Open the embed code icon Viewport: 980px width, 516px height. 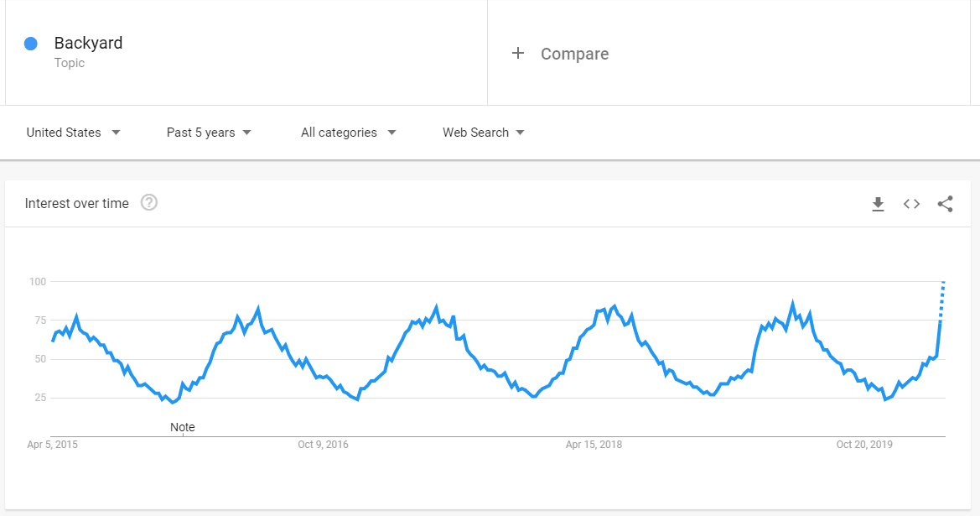tap(911, 204)
